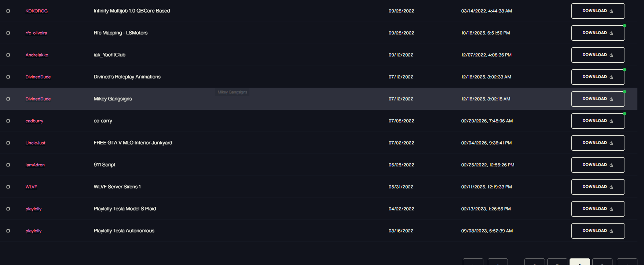This screenshot has height=265, width=644.
Task: Open rfc_oliveira author link
Action: [36, 33]
